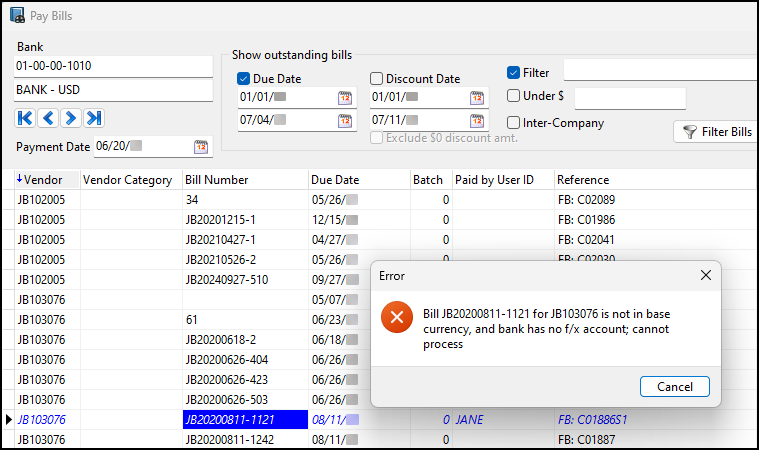Enable the Under $ checkbox
This screenshot has width=759, height=450.
(513, 96)
